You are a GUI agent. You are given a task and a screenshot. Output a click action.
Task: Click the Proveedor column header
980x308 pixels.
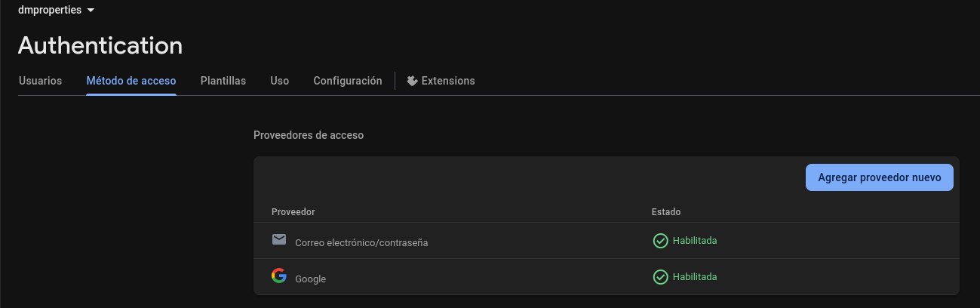click(293, 212)
